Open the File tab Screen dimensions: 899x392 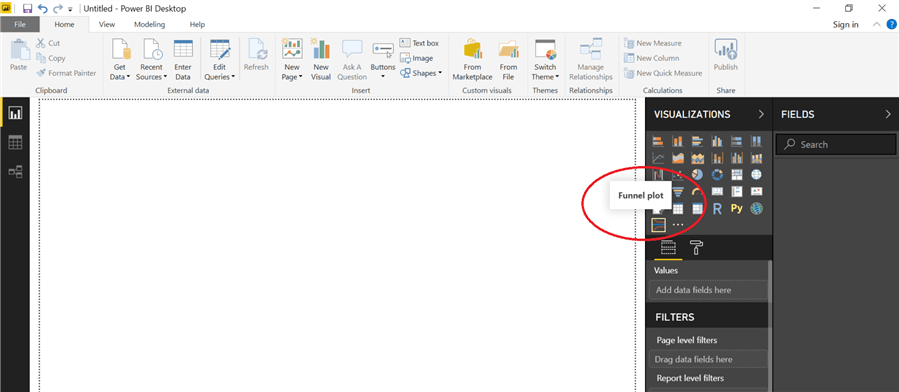tap(20, 24)
